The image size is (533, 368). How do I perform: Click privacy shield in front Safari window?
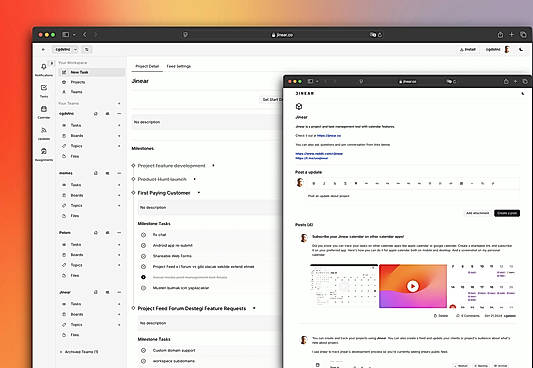coord(361,82)
